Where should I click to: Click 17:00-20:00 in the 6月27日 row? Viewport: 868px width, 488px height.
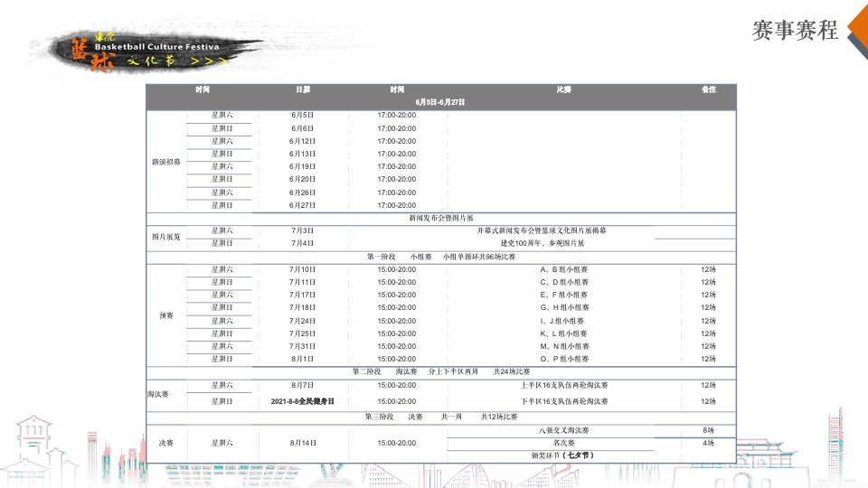pos(397,205)
